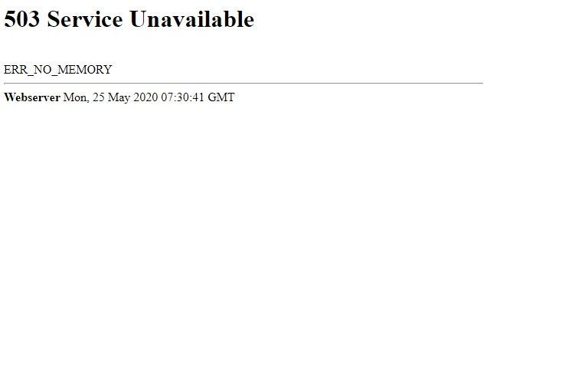The width and height of the screenshot is (588, 368).
Task: Click the horizontal divider line
Action: point(243,83)
